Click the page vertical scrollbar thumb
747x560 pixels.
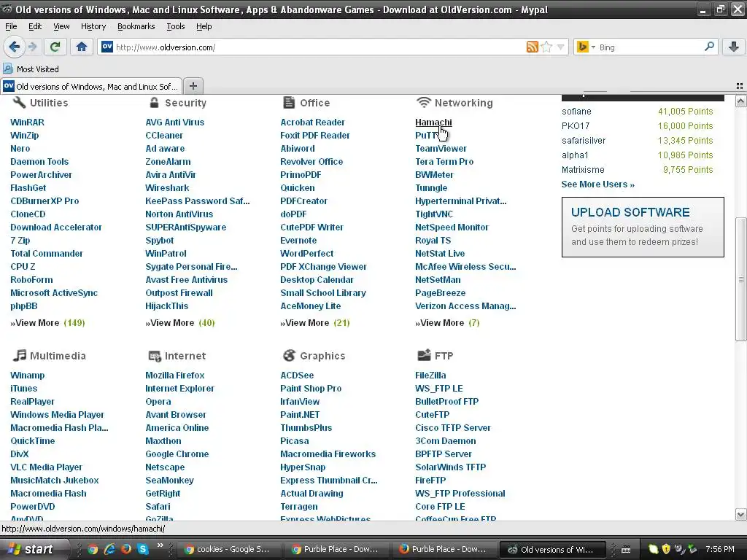(740, 279)
